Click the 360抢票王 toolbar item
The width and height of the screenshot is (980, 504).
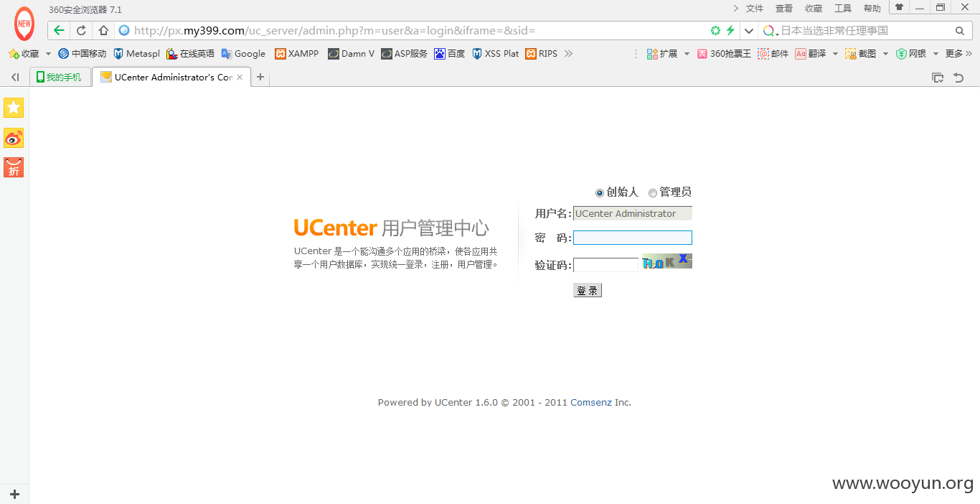724,54
